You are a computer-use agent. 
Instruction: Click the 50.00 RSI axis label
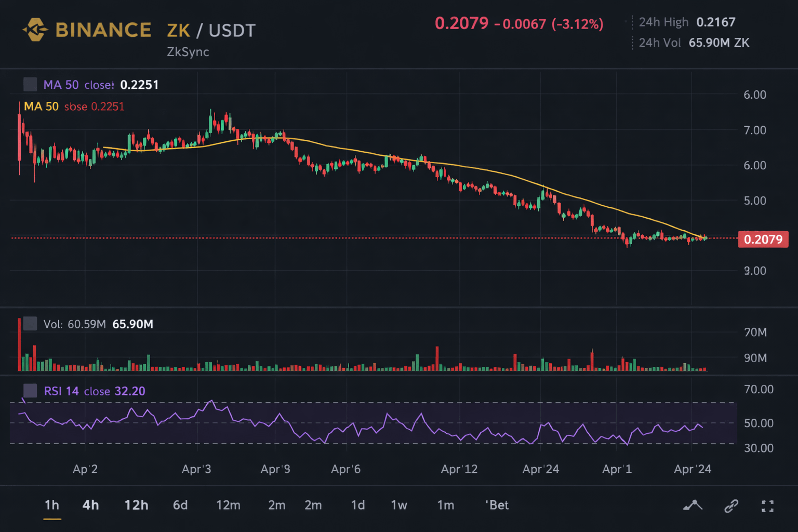[759, 423]
